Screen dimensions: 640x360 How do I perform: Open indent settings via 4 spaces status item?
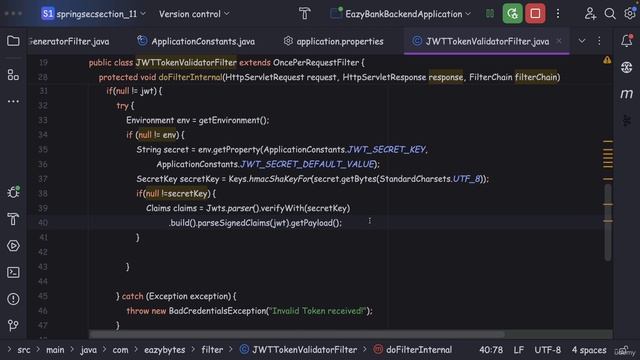(589, 350)
